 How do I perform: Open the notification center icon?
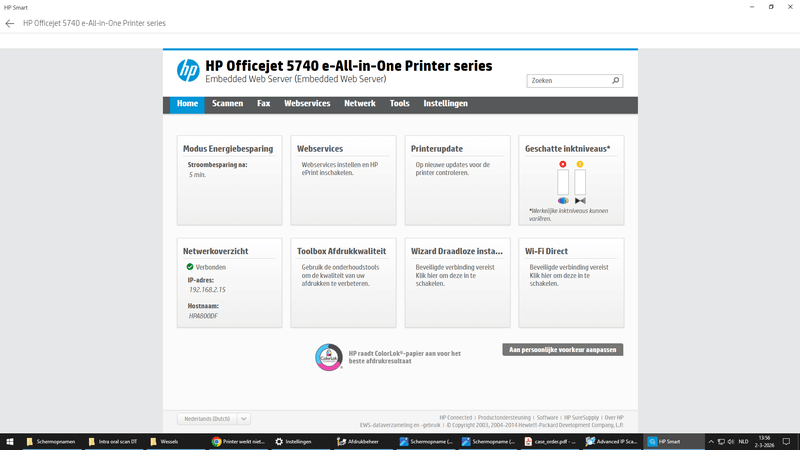click(x=786, y=442)
